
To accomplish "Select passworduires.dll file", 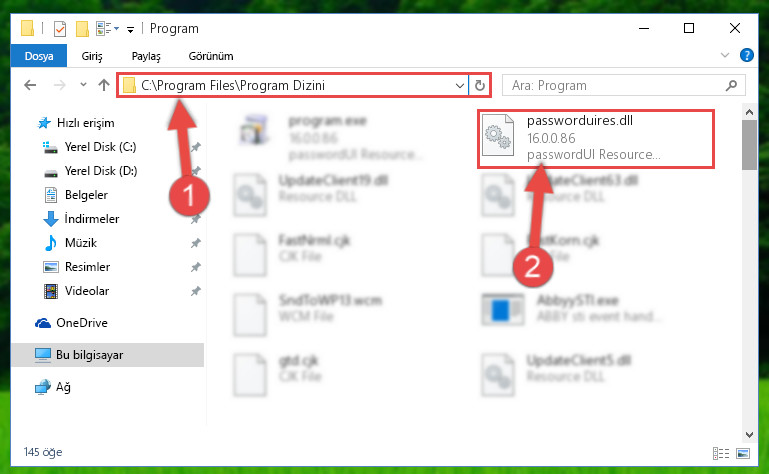I will [595, 138].
